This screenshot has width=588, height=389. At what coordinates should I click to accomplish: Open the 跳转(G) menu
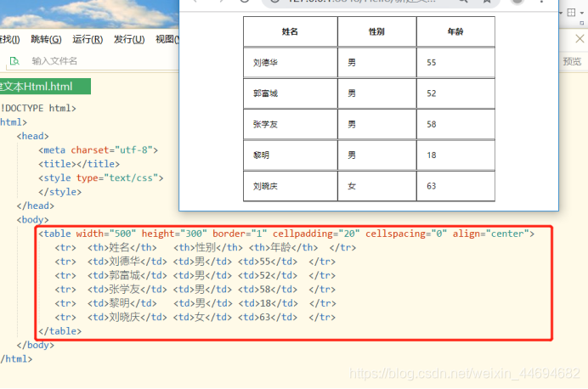coord(46,39)
